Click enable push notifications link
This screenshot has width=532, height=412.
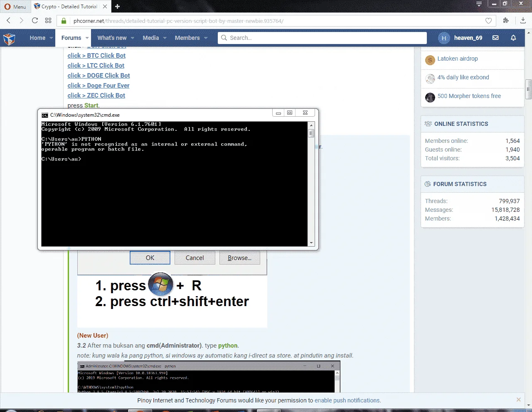[x=347, y=400]
